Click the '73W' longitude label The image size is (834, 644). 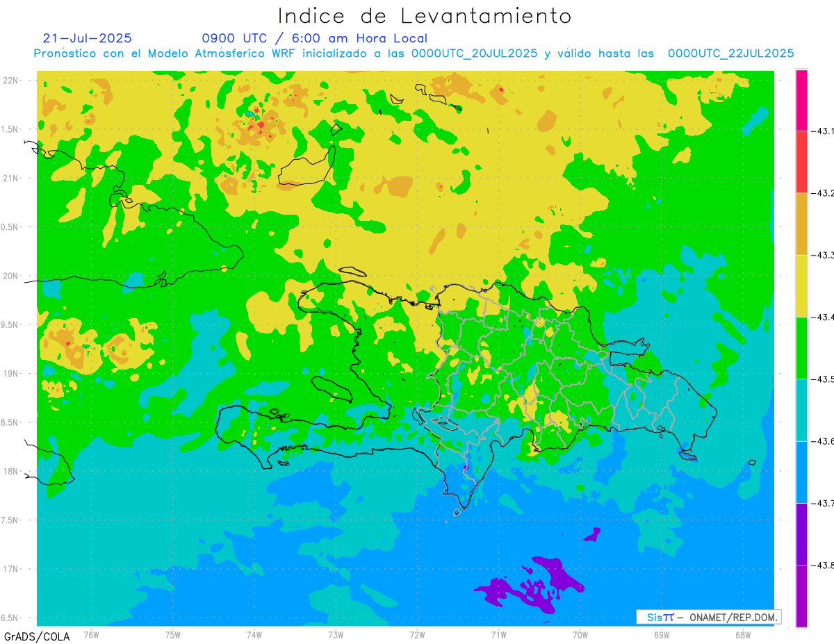[x=336, y=634]
